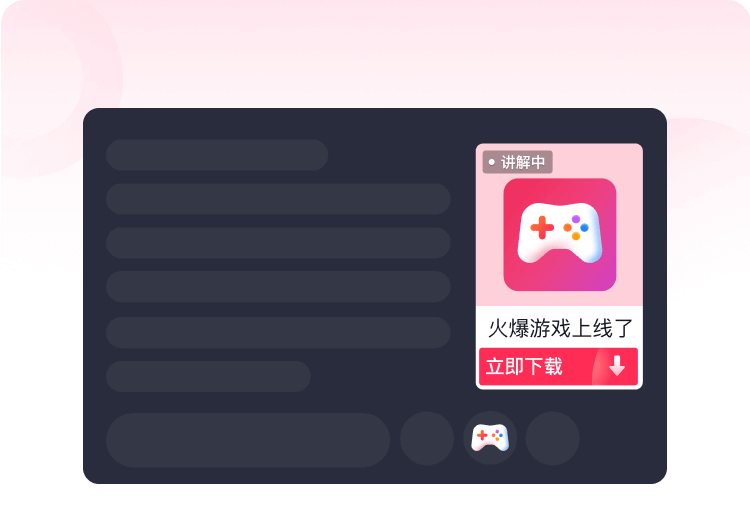Click the large game controller app icon

(x=560, y=234)
